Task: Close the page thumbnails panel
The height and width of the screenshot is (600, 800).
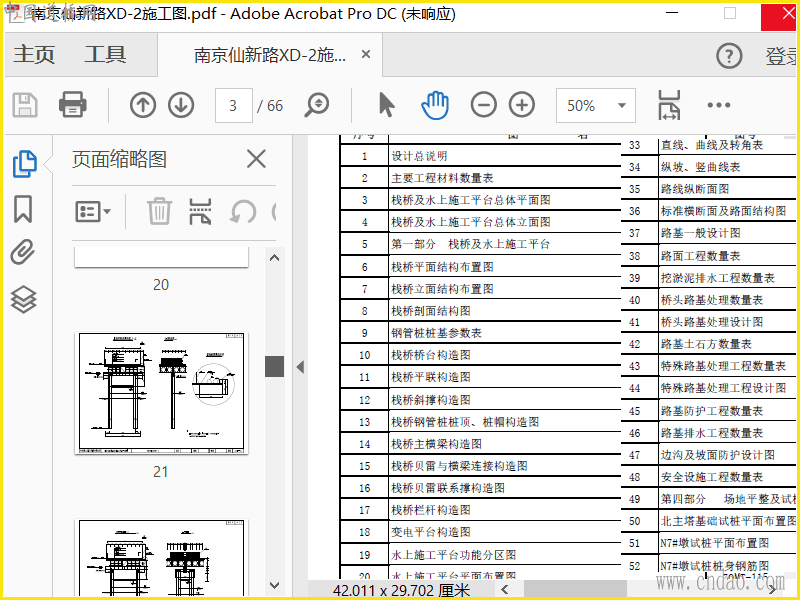Action: (256, 159)
